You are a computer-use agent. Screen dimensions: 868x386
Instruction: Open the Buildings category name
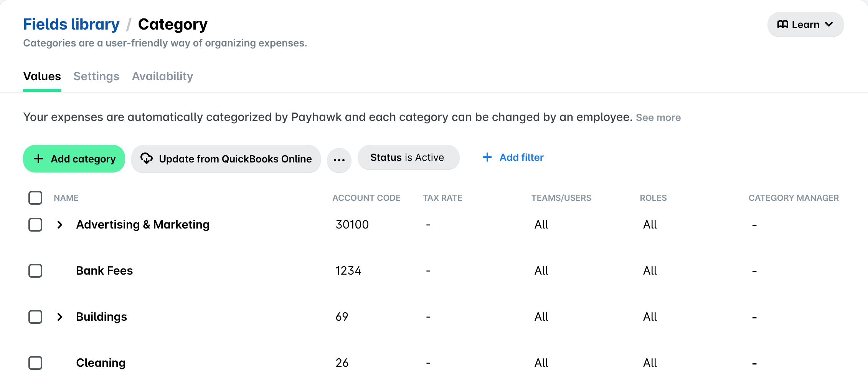pos(101,317)
